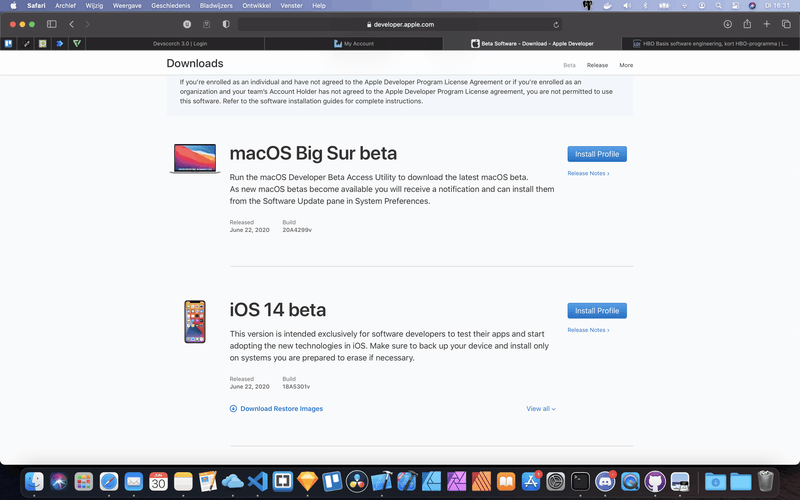Image resolution: width=800 pixels, height=500 pixels.
Task: Go back with the back arrow
Action: point(71,24)
